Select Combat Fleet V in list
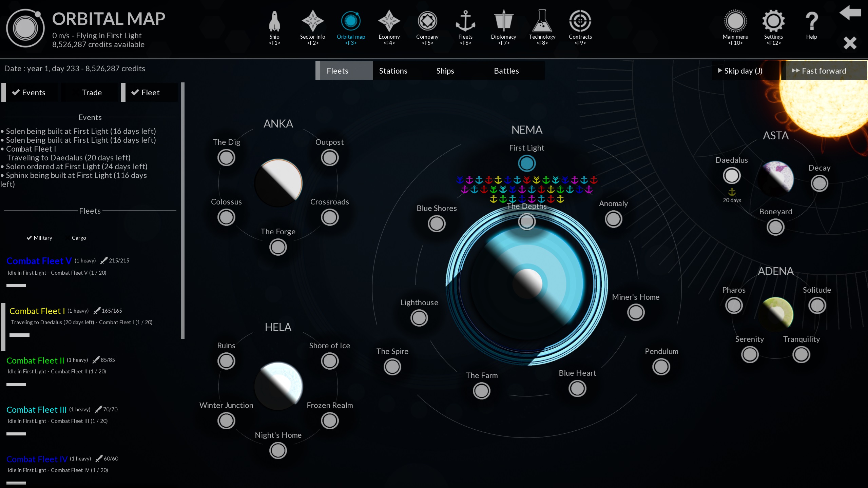This screenshot has height=488, width=868. pyautogui.click(x=39, y=261)
